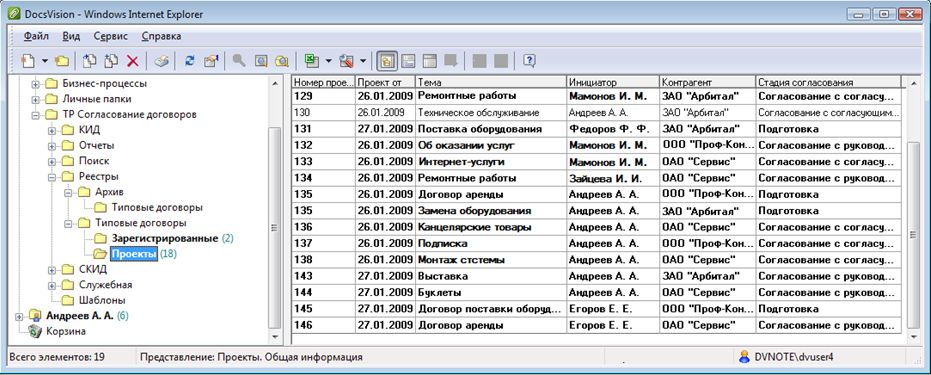Select the Шаблоны folder
The height and width of the screenshot is (375, 931).
click(x=102, y=300)
